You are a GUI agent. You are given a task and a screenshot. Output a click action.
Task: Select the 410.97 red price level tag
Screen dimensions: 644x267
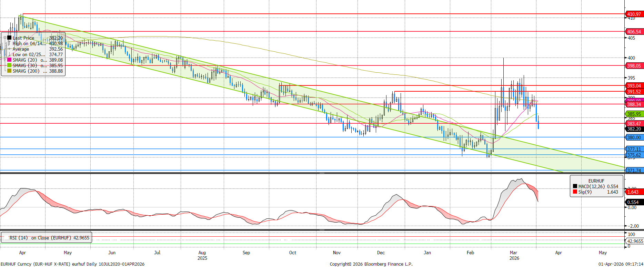[x=634, y=14]
